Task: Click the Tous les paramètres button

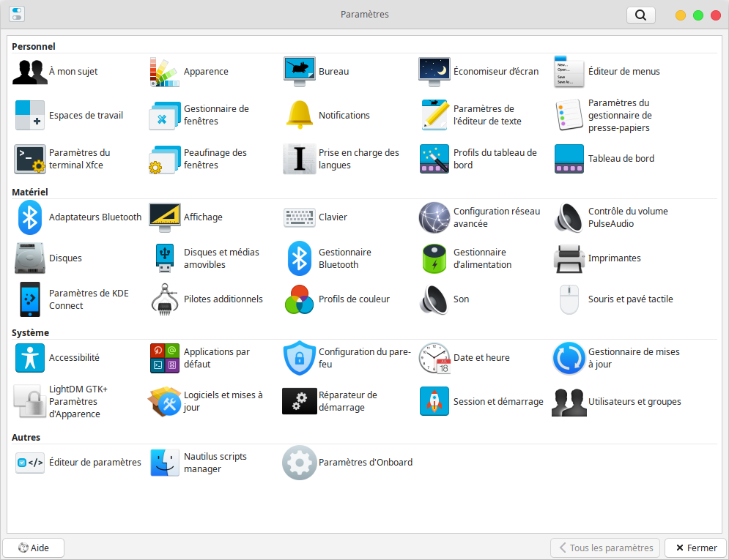Action: pos(605,548)
